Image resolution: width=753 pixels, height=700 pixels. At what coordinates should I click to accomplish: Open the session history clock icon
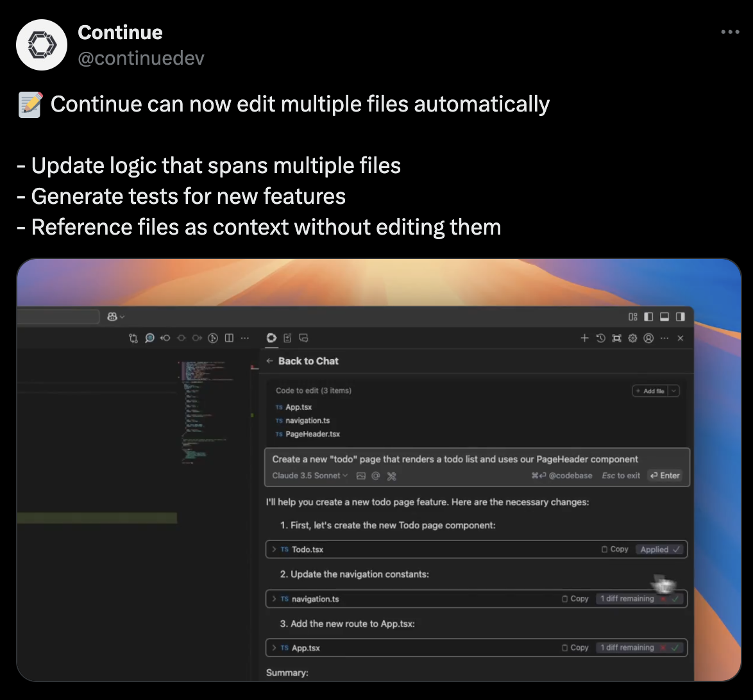coord(600,338)
